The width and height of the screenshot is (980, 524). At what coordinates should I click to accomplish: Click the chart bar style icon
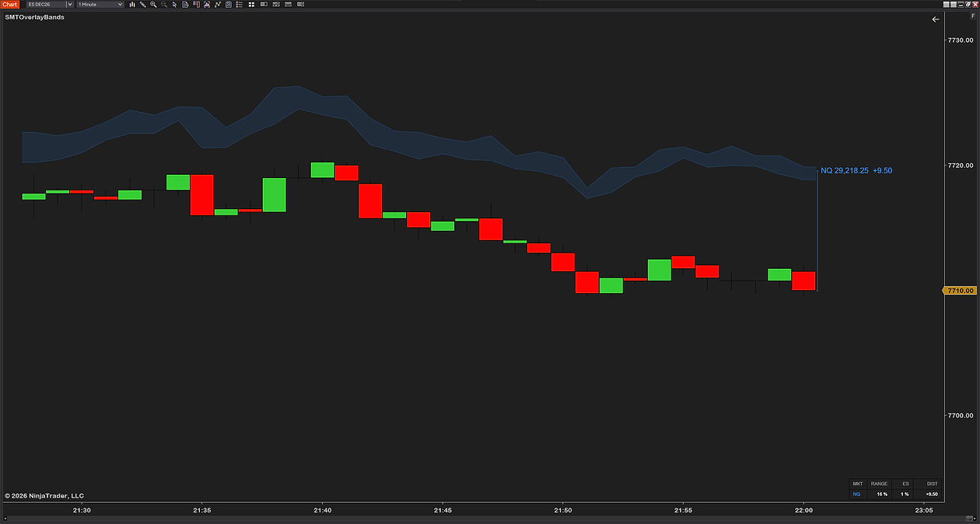[132, 5]
